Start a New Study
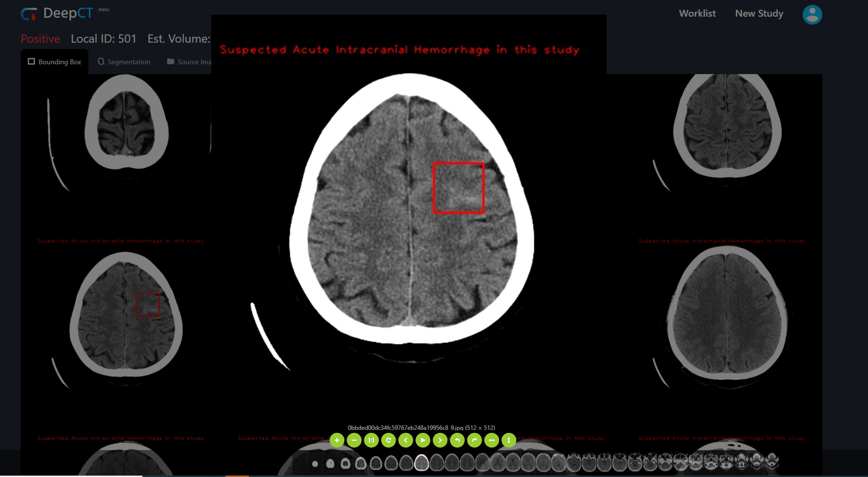Viewport: 868px width, 477px height. [x=759, y=14]
